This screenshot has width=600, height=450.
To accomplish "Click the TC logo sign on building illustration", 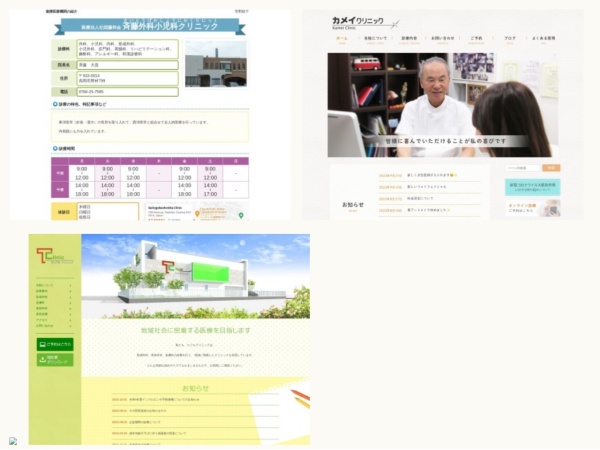I will click(x=168, y=266).
